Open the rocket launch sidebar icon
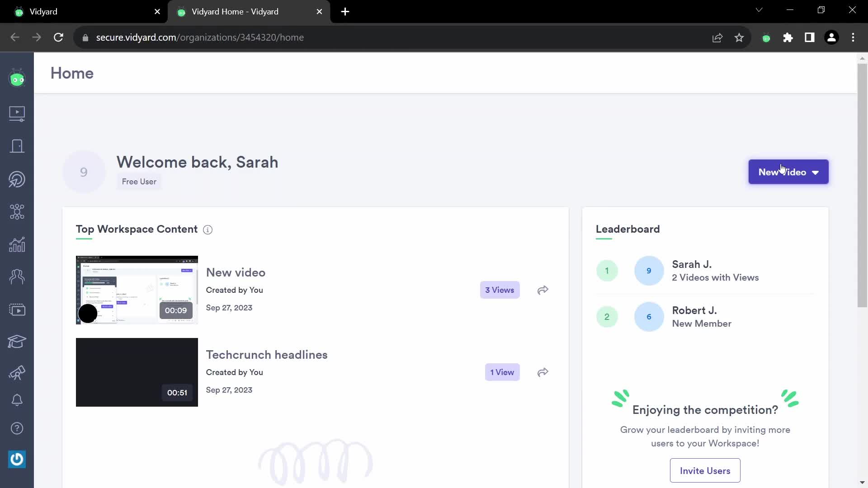This screenshot has height=488, width=868. (x=17, y=373)
